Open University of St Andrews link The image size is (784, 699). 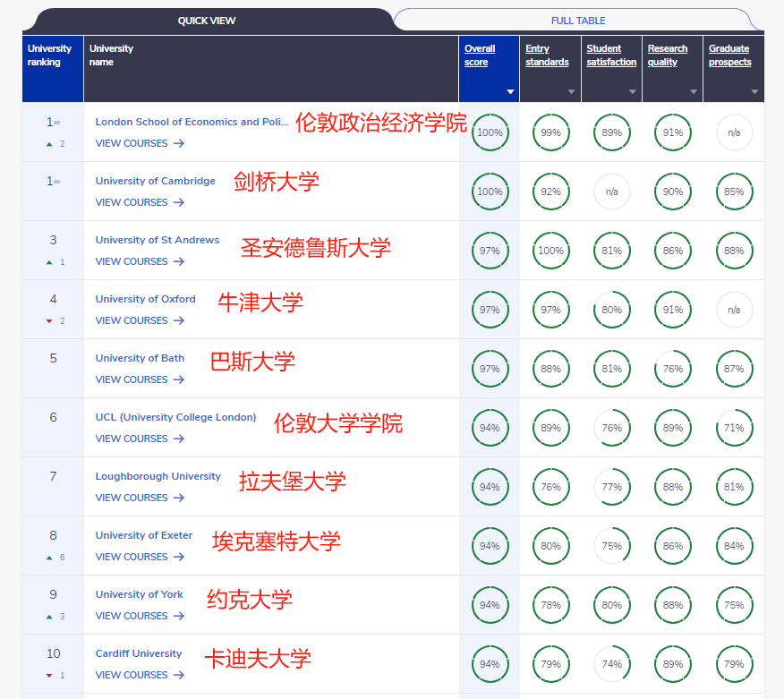pos(158,240)
